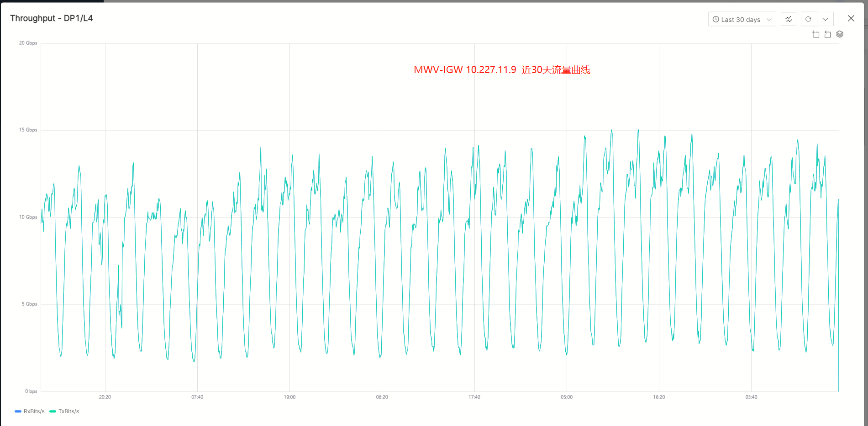Refresh the throughput chart
Image resolution: width=868 pixels, height=426 pixels.
[808, 19]
